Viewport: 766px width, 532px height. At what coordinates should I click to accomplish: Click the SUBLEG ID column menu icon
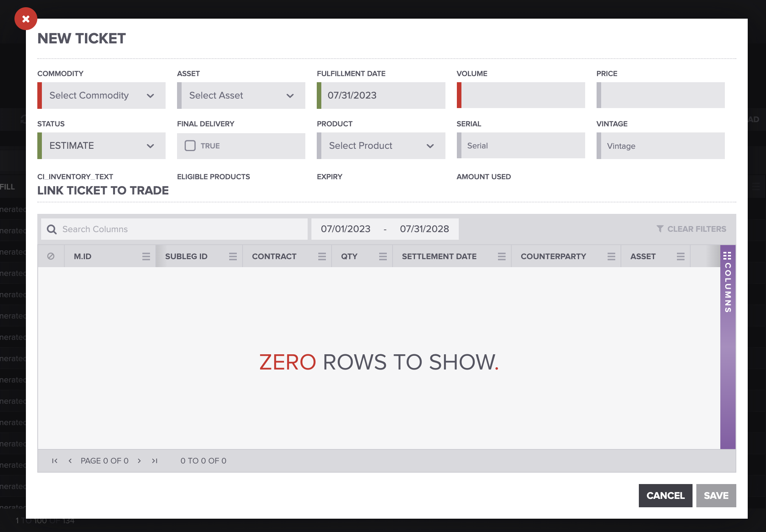231,256
